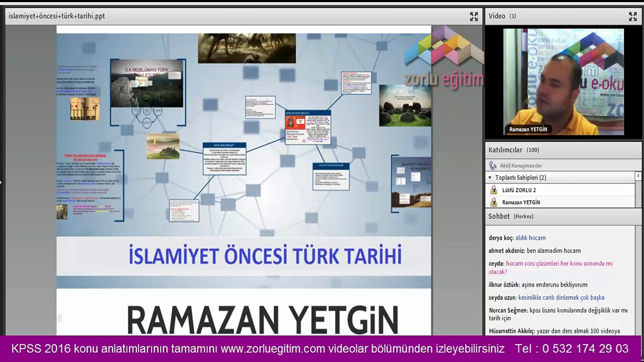Maximize the Video pod to fullscreen
Viewport: 644px width, 362px height.
point(633,16)
